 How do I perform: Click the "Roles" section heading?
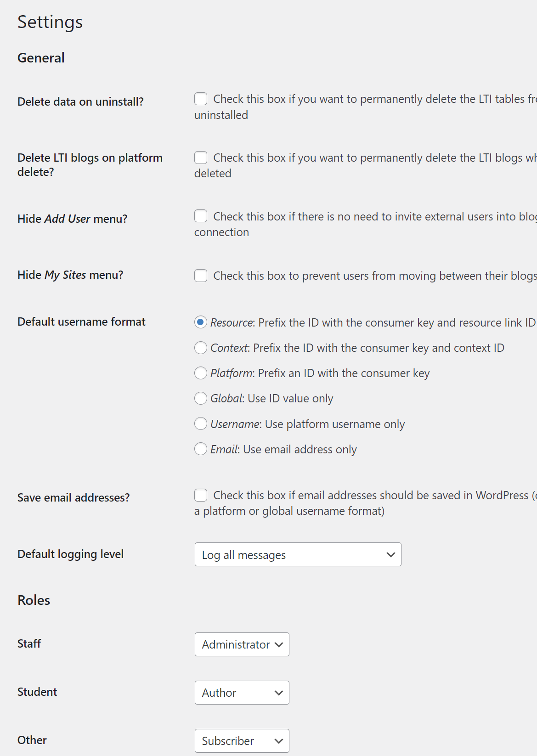33,600
